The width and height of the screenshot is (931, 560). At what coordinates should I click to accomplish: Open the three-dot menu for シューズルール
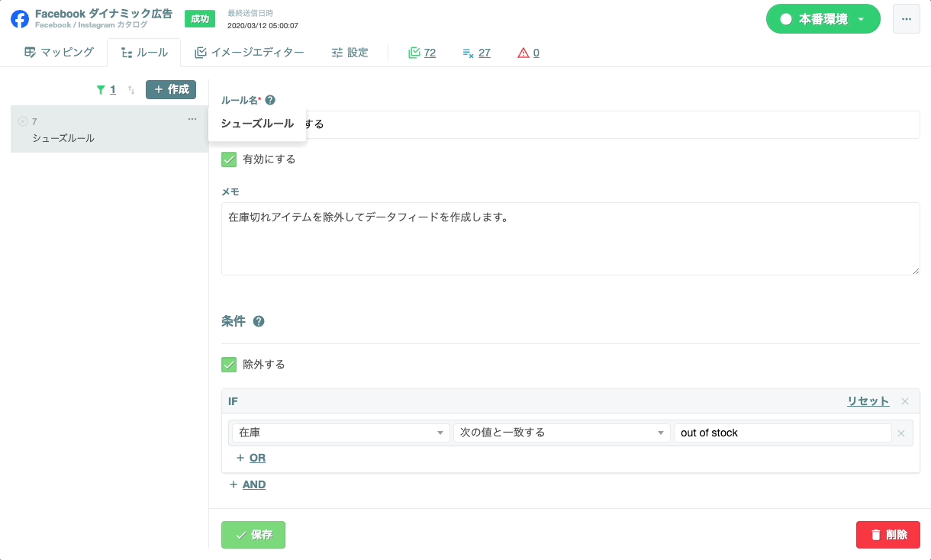[x=192, y=119]
